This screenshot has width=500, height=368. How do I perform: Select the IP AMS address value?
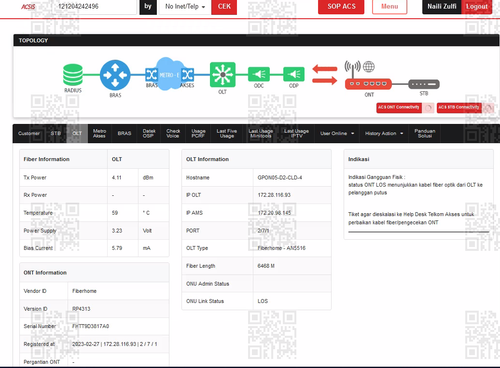(274, 213)
